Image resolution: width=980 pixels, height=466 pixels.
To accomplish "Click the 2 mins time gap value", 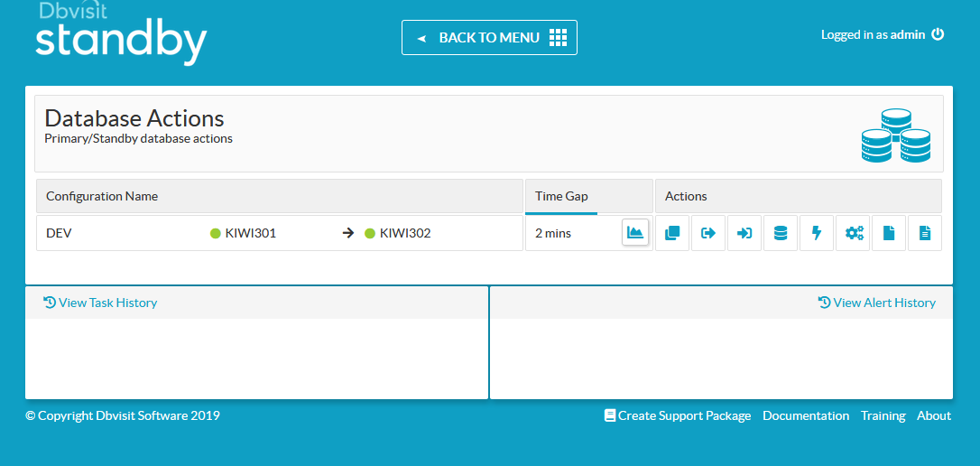I will 553,233.
